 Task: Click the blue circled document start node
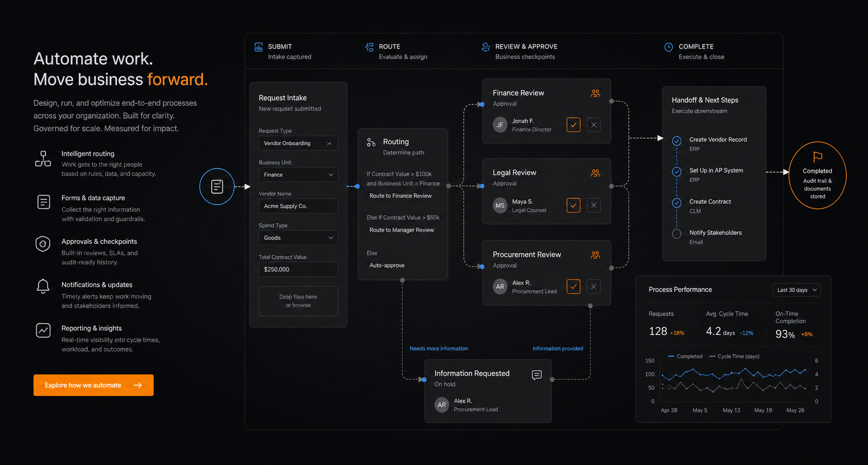point(217,186)
